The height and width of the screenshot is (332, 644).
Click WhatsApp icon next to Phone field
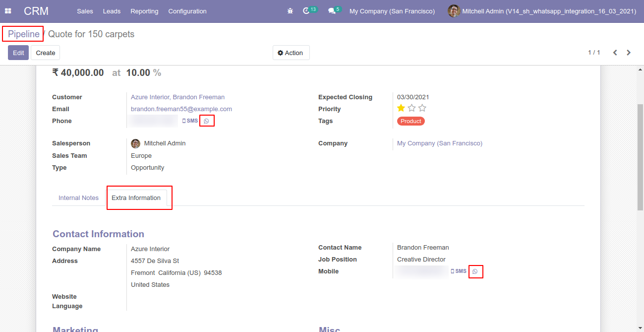[207, 121]
